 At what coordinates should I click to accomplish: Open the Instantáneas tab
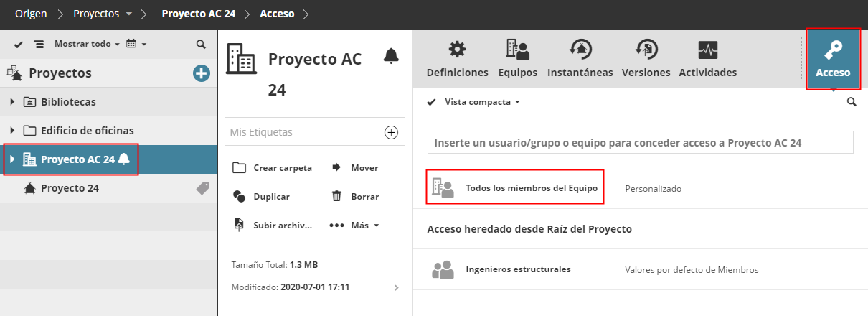[580, 59]
